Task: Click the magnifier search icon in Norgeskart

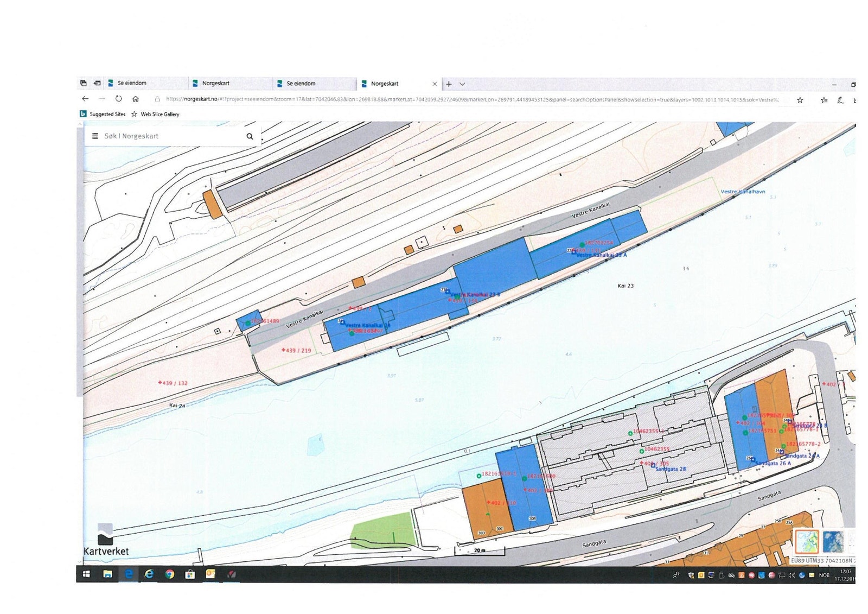Action: 250,136
